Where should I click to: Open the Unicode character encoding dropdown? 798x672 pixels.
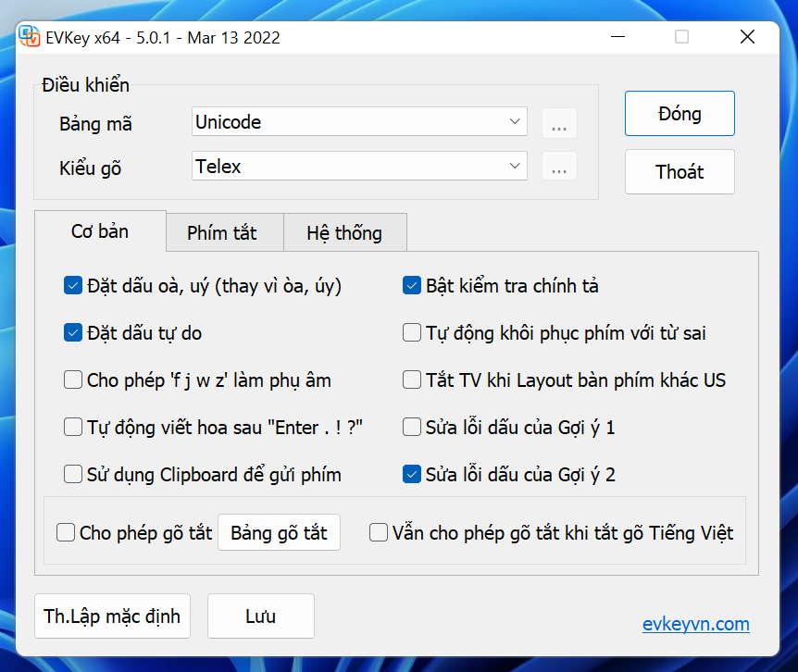tap(359, 122)
